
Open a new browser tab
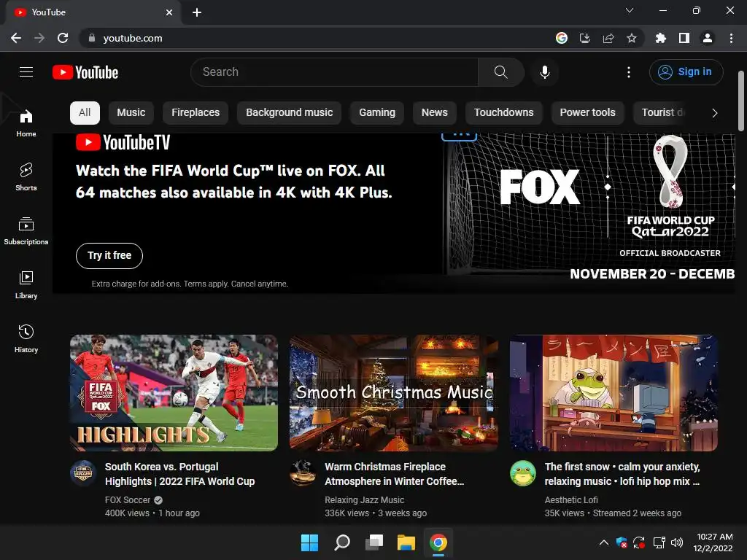click(x=197, y=12)
